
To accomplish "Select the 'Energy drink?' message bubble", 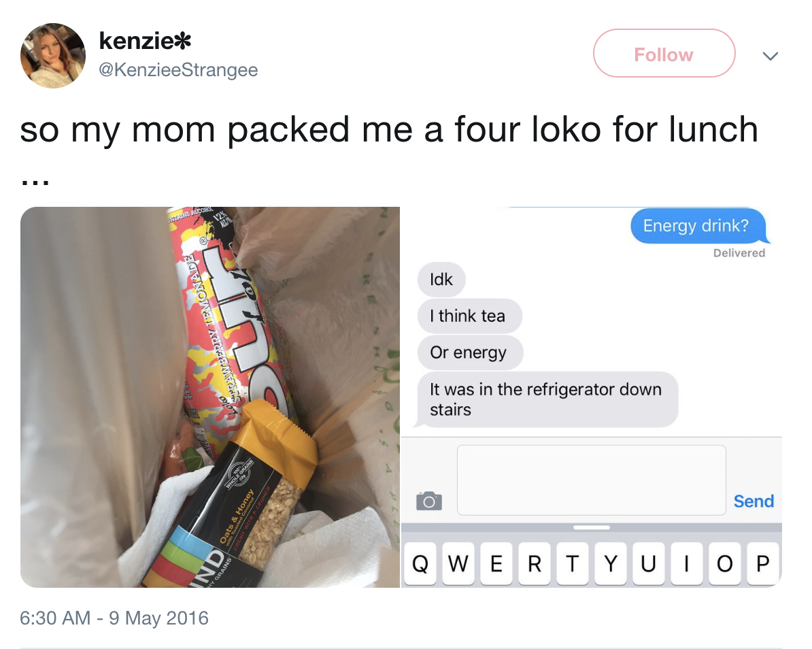I will tap(698, 226).
